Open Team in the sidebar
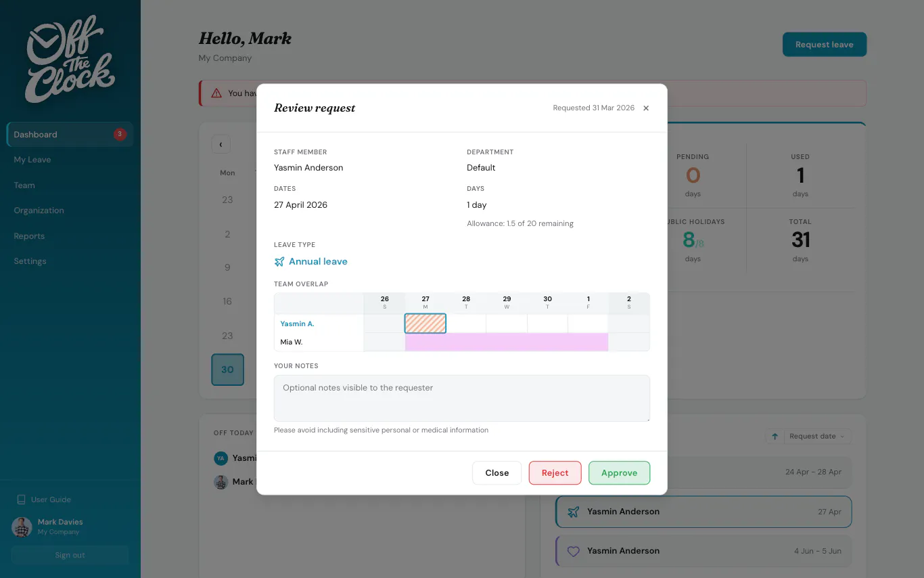924x578 pixels. (70, 185)
